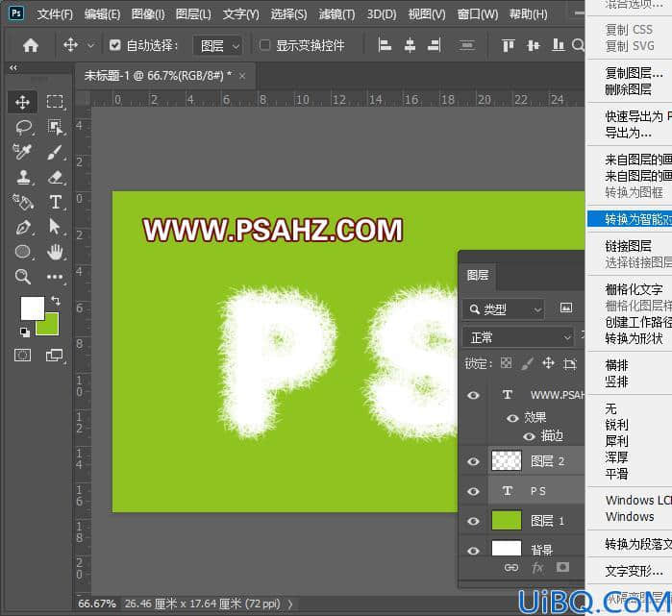Open the Image menu (图像)

[148, 14]
